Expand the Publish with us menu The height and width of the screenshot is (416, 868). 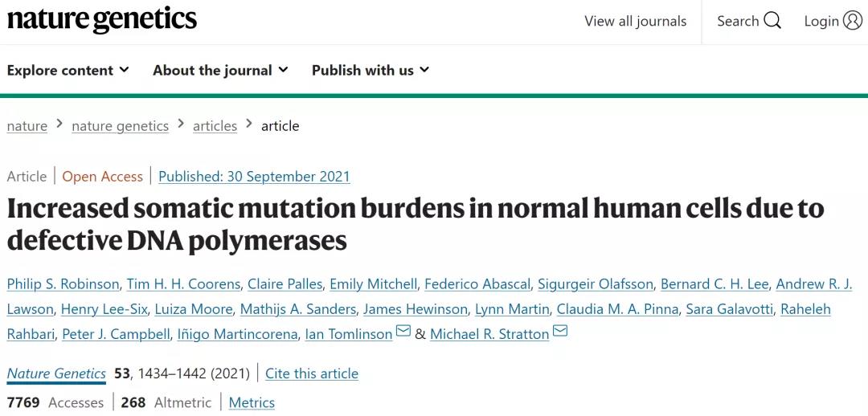[x=371, y=70]
